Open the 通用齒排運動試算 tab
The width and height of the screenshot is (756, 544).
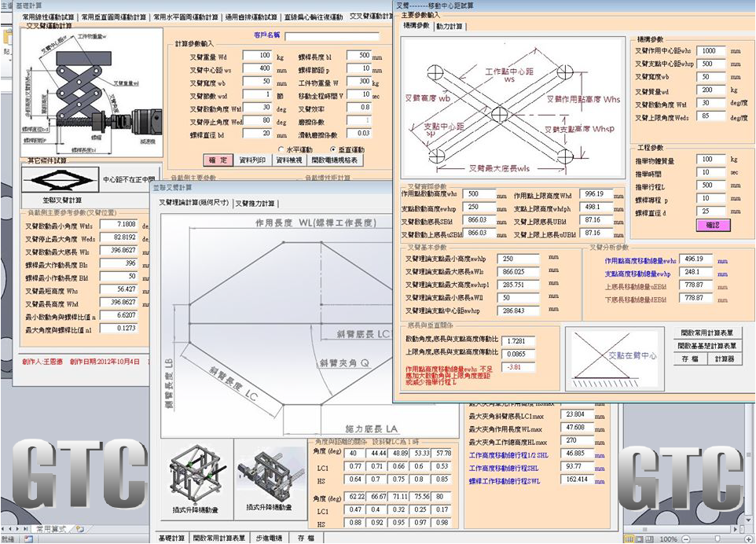point(251,17)
